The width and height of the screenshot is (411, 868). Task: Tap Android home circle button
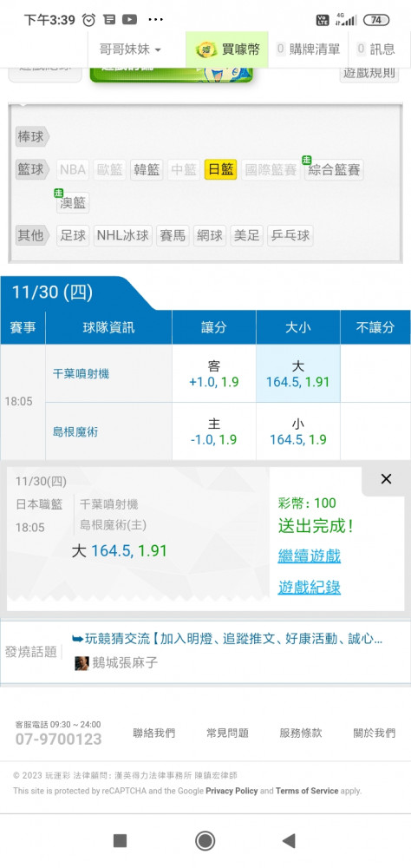pyautogui.click(x=205, y=840)
